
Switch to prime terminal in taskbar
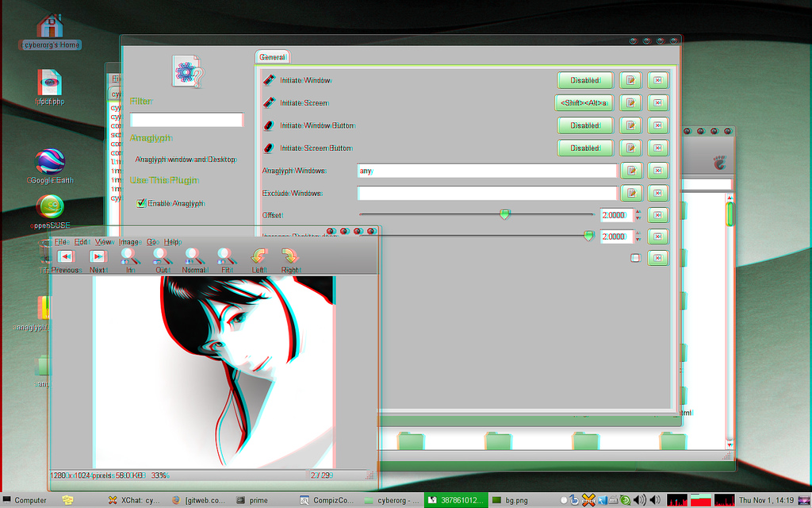(252, 500)
